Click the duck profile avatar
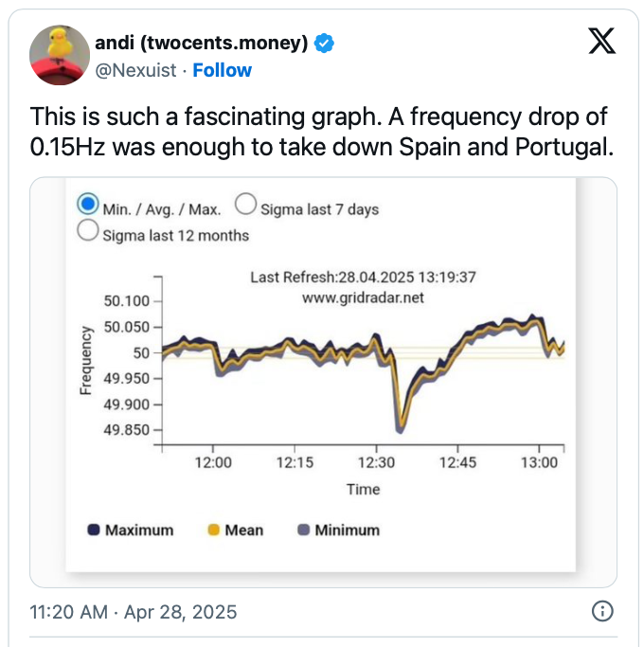Image resolution: width=644 pixels, height=647 pixels. pyautogui.click(x=60, y=55)
